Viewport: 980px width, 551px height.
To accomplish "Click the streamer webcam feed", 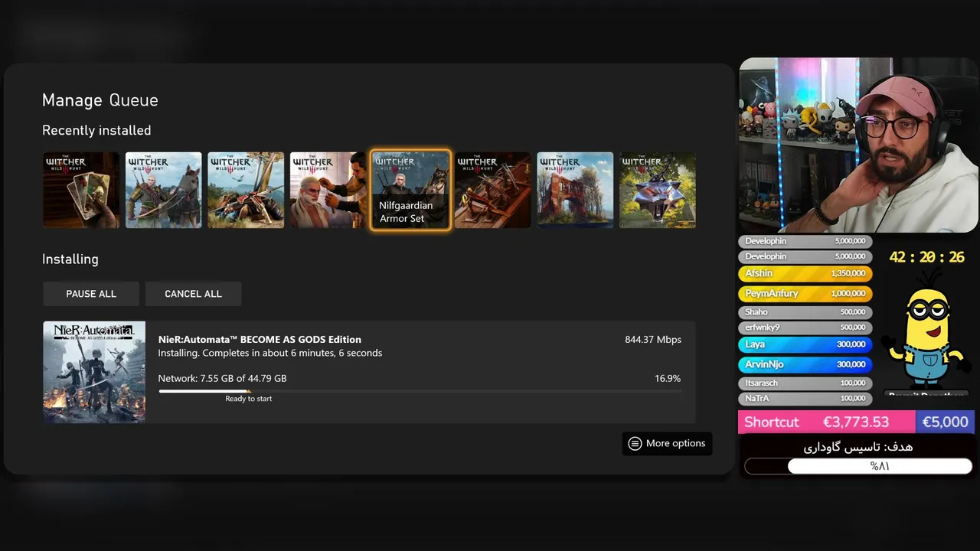I will point(858,145).
